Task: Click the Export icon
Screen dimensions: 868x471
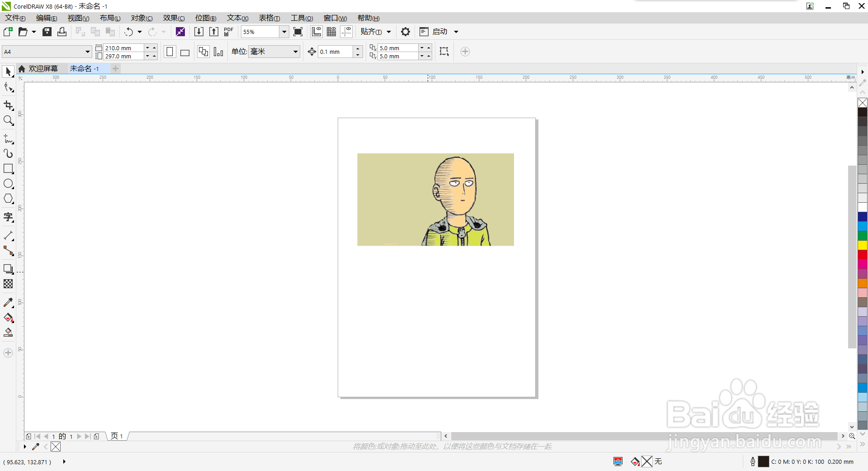Action: [214, 32]
